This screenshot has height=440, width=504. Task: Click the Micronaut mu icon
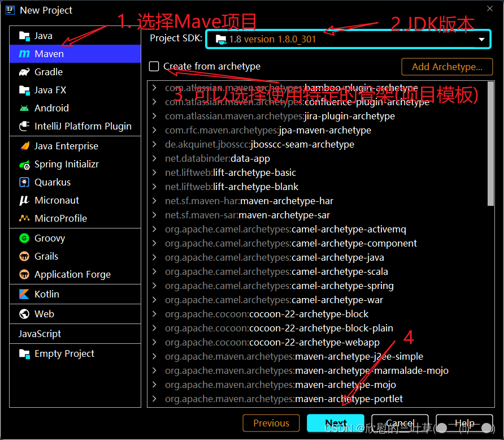[24, 200]
